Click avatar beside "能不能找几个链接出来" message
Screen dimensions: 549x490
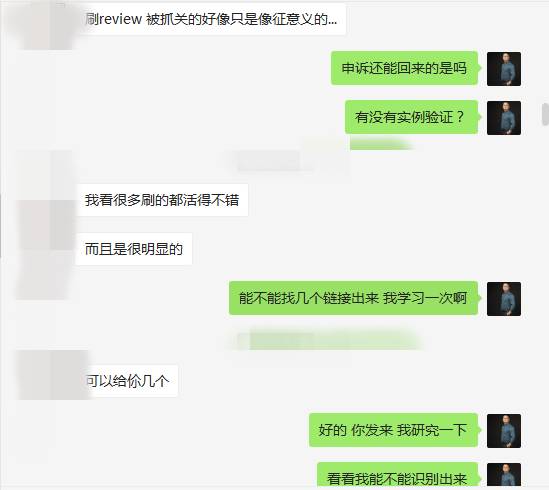(x=504, y=299)
